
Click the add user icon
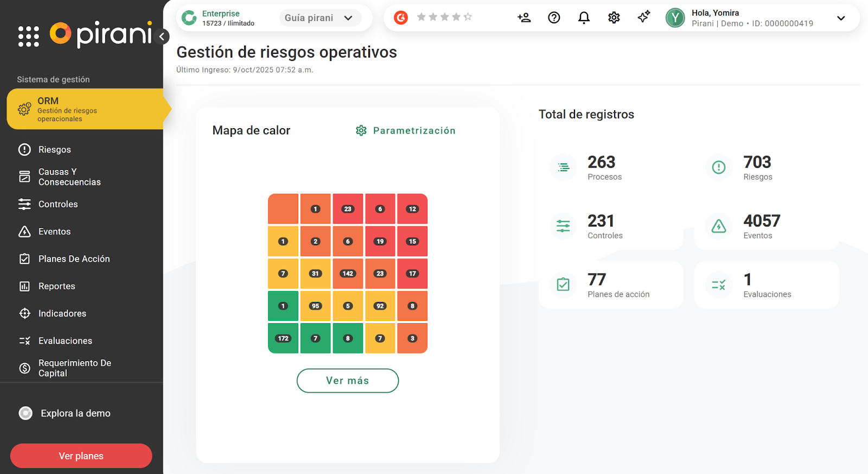click(x=524, y=18)
